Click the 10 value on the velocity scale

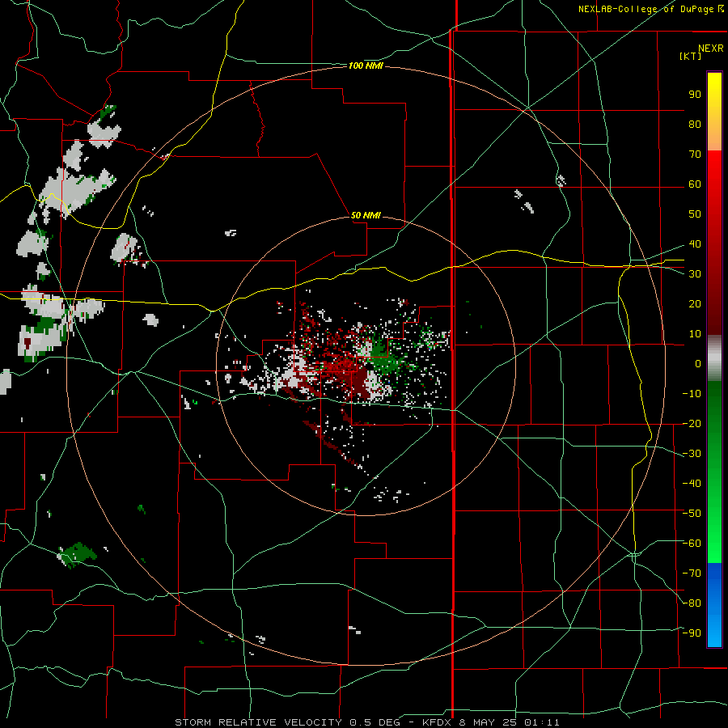(x=695, y=334)
